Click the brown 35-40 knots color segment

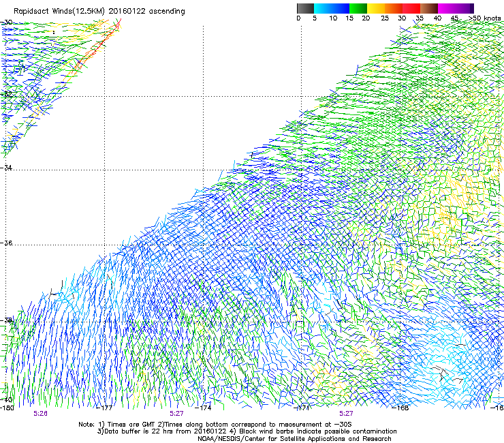[429, 8]
